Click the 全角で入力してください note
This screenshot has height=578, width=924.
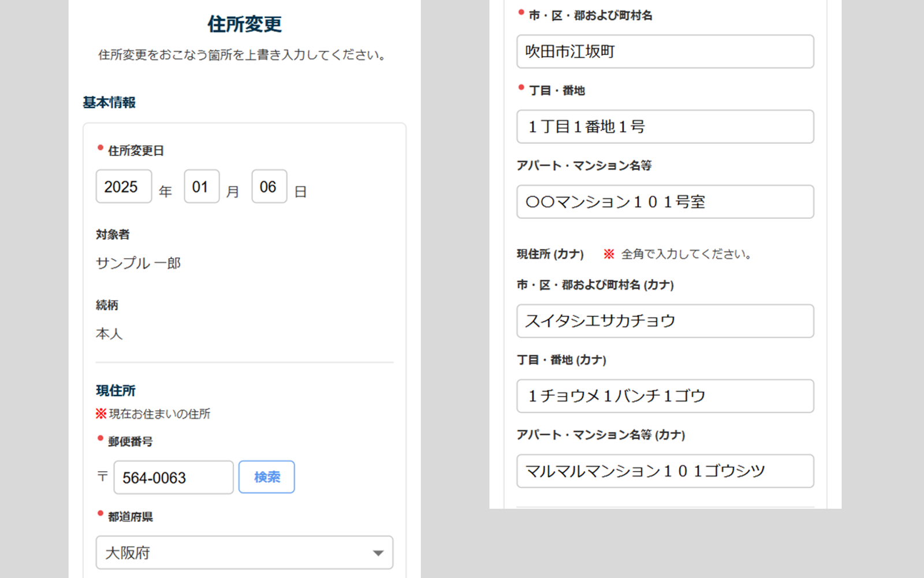pyautogui.click(x=685, y=254)
